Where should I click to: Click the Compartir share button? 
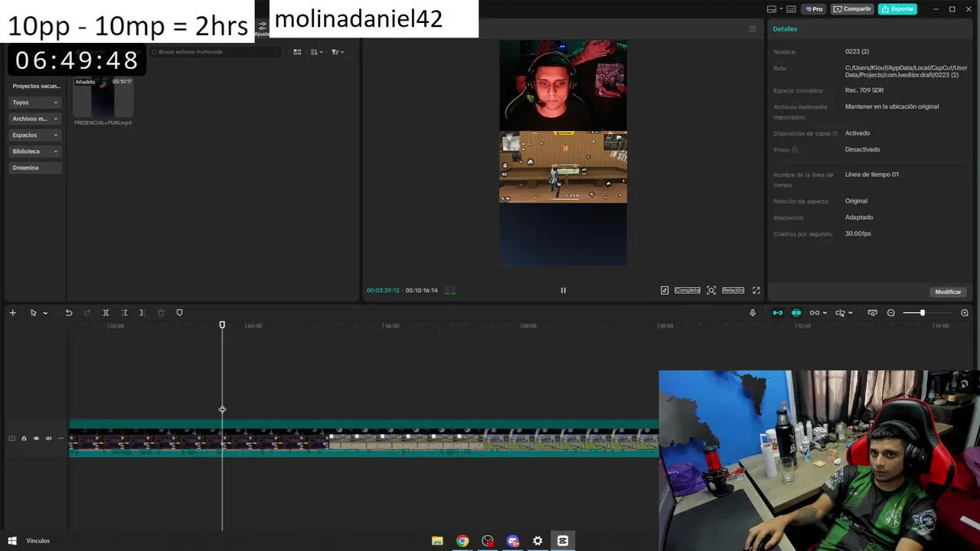tap(852, 9)
